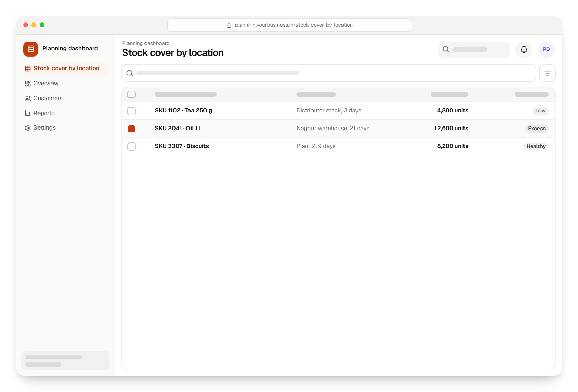Click the Planning dashboard breadcrumb
The width and height of the screenshot is (578, 392).
click(146, 43)
